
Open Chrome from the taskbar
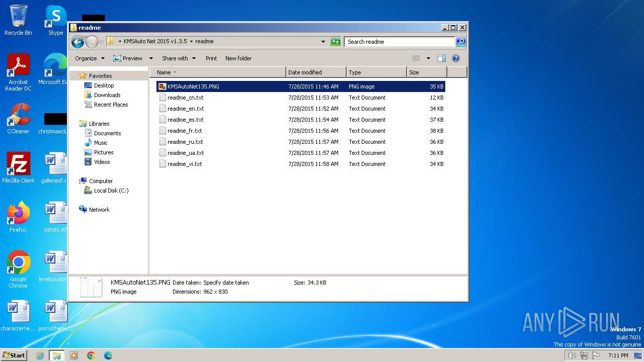tap(91, 355)
